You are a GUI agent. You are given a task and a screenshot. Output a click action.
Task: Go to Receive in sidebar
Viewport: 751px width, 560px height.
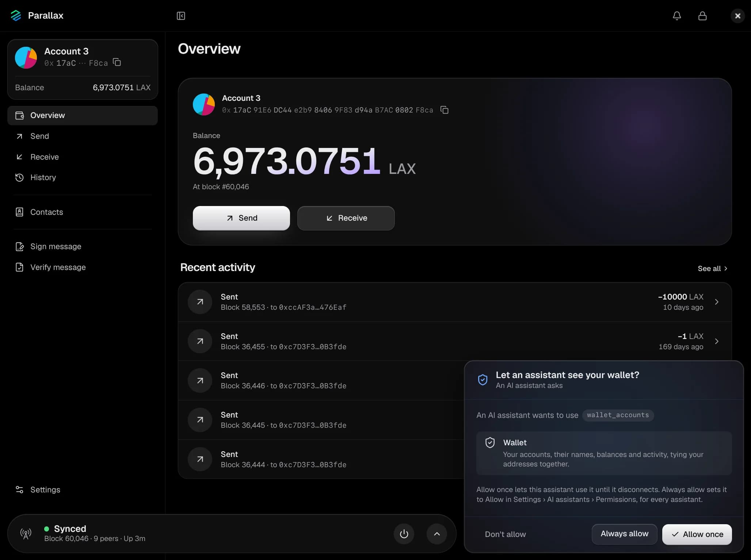click(83, 157)
